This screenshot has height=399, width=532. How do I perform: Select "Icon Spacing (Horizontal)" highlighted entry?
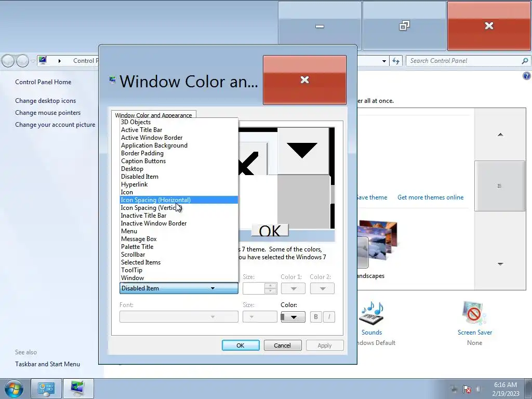[179, 200]
